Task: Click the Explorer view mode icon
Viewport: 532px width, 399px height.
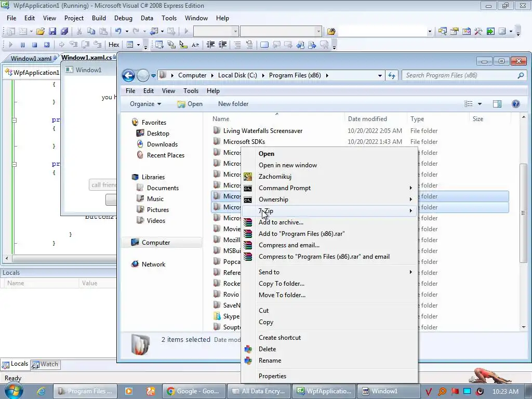Action: point(469,104)
